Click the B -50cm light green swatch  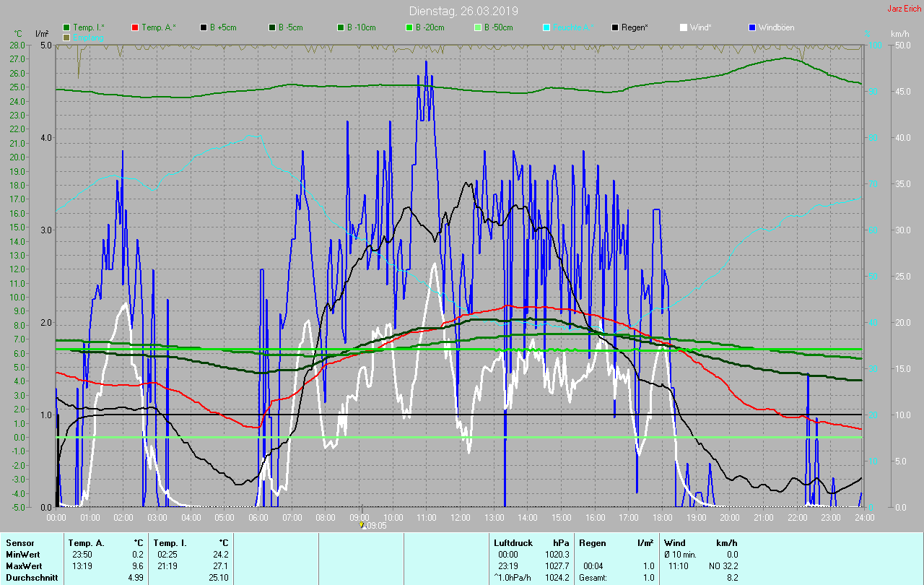click(x=478, y=27)
